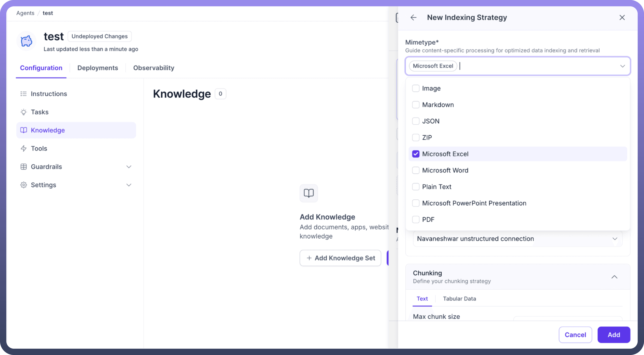Click the book icon above Add Knowledge
This screenshot has height=355, width=644.
(x=309, y=193)
